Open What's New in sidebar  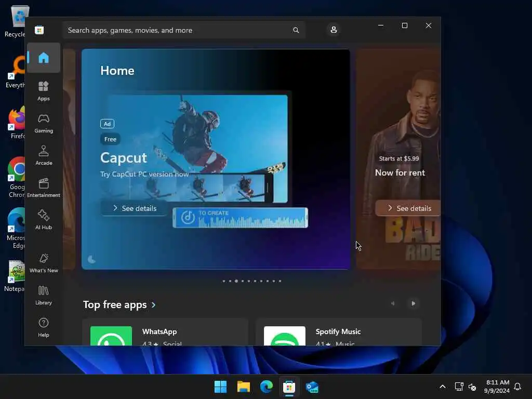click(44, 263)
